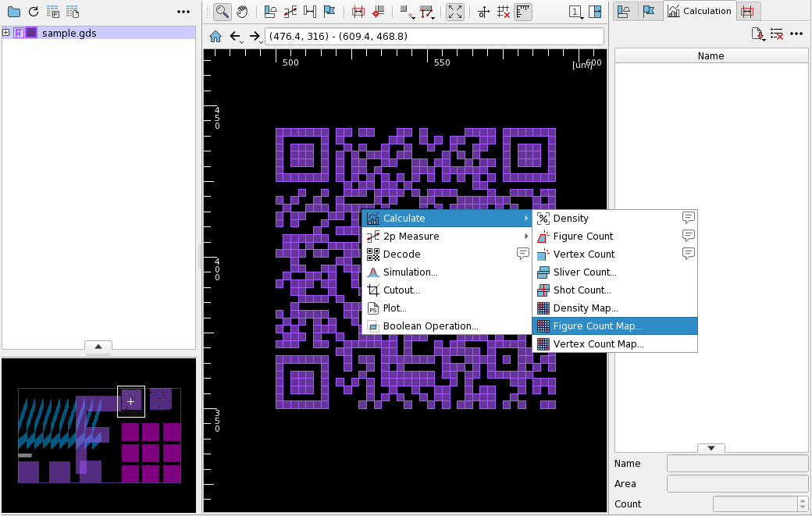Choose Simulation... from the context menu

coord(447,272)
